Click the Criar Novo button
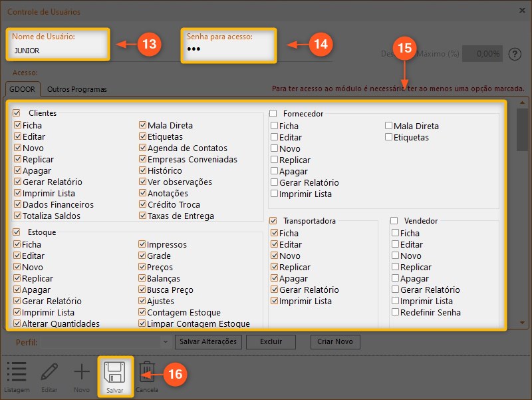The height and width of the screenshot is (400, 532). [x=335, y=342]
